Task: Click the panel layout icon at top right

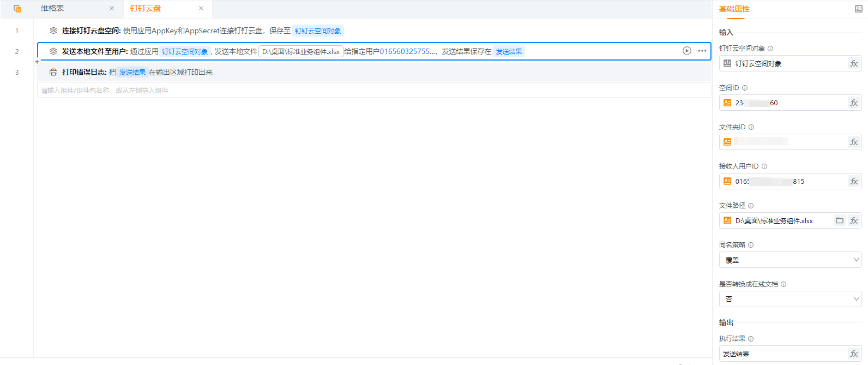Action: coord(858,9)
